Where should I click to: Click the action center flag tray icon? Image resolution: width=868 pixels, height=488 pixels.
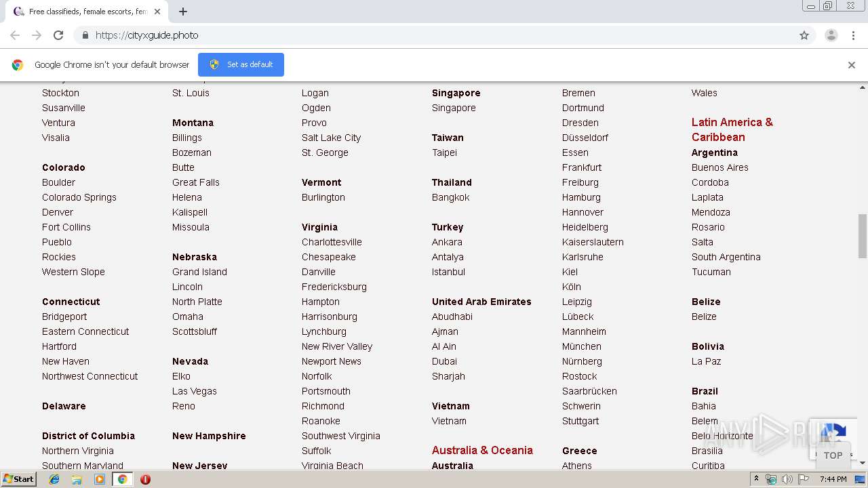point(803,479)
